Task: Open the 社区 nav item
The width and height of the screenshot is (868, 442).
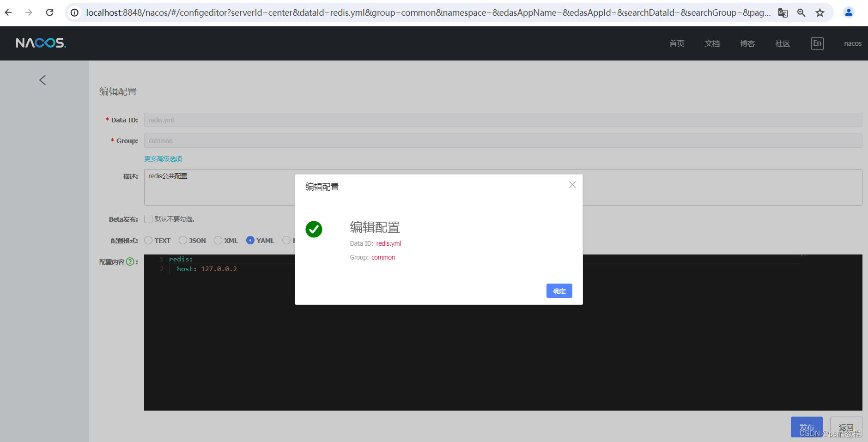Action: [783, 43]
